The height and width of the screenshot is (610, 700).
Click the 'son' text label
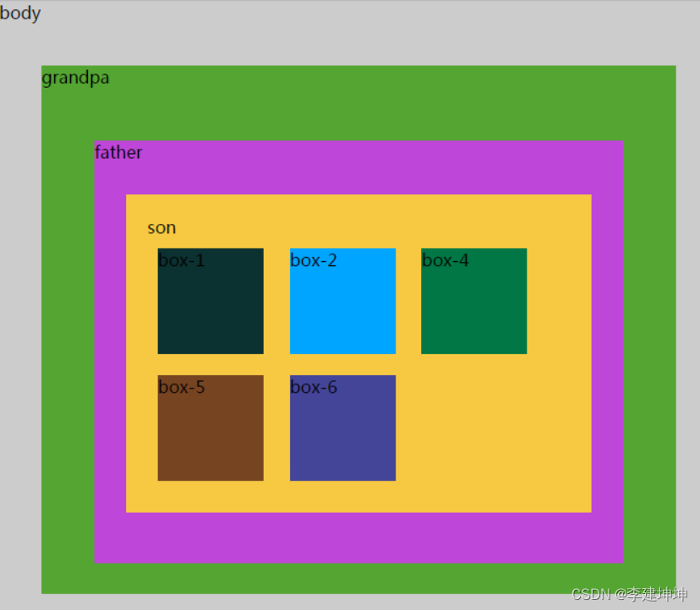161,228
